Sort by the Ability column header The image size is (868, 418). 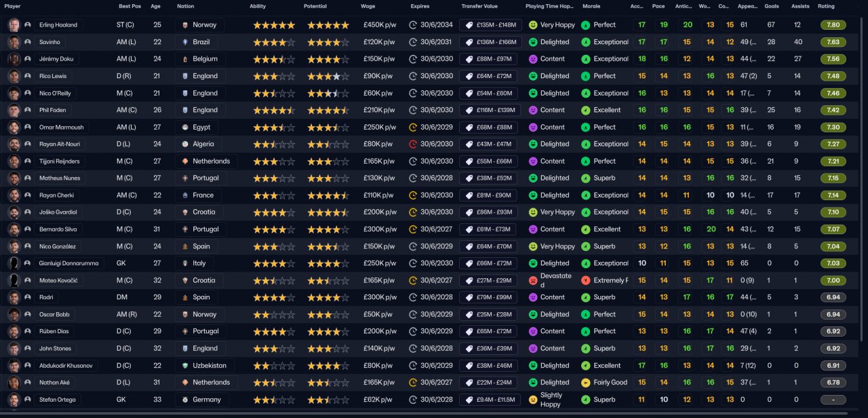pos(258,6)
